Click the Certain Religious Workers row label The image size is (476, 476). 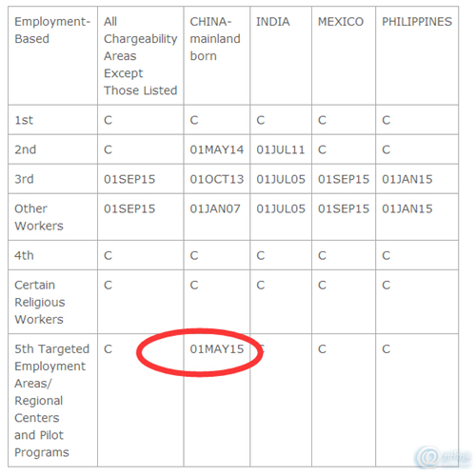[x=40, y=302]
